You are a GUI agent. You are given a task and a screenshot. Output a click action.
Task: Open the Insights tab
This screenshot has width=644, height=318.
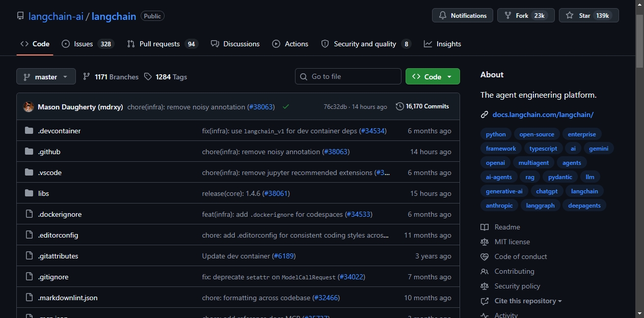[442, 44]
